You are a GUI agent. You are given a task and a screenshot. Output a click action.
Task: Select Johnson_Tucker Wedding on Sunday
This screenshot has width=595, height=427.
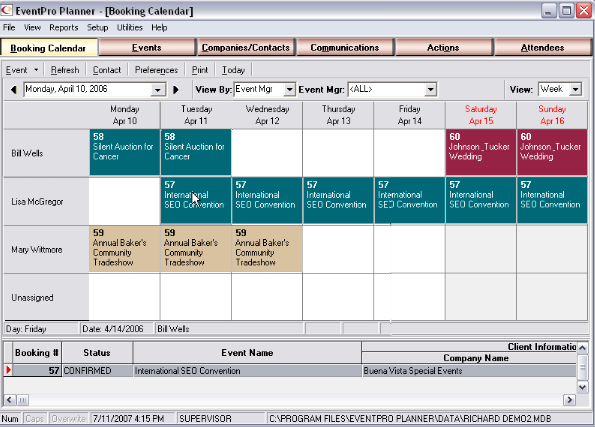(x=552, y=152)
